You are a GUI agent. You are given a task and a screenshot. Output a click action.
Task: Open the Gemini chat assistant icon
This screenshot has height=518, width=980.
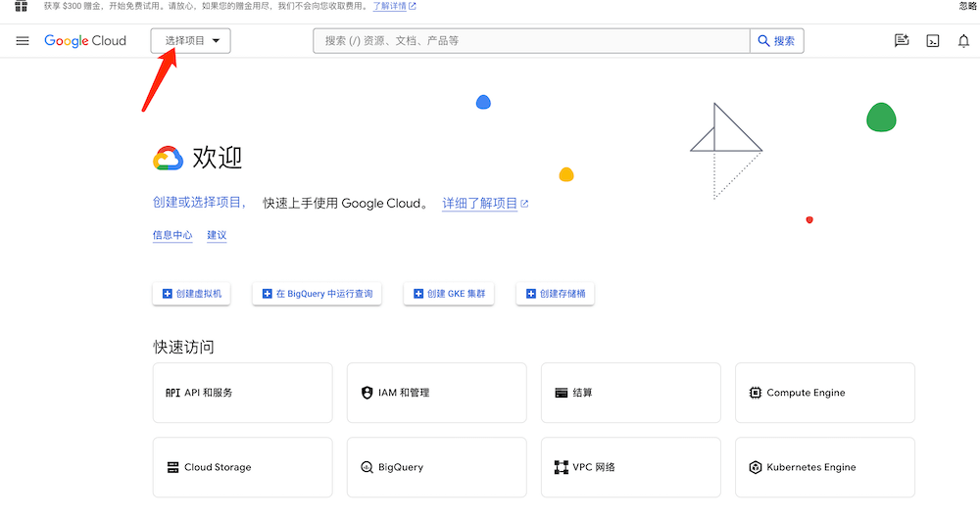tap(902, 41)
